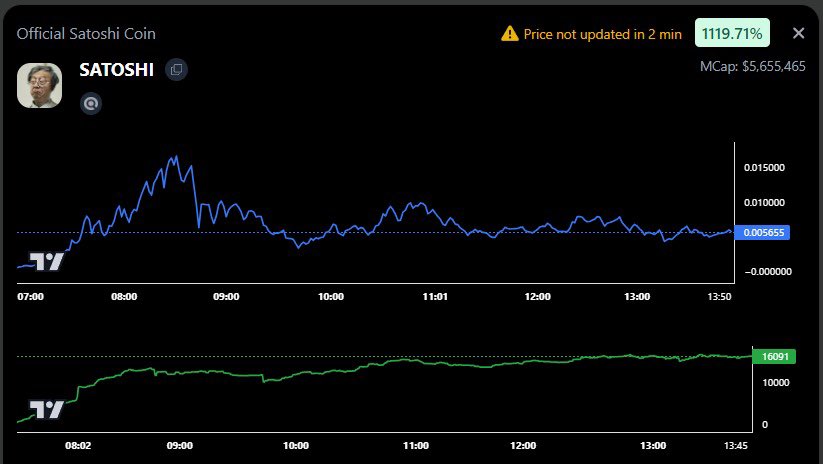Click the 0.010000 price axis label
The height and width of the screenshot is (464, 823).
(764, 203)
